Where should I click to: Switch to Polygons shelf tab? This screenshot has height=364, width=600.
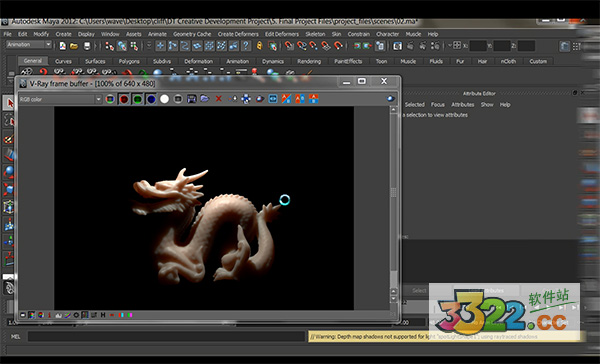[129, 61]
